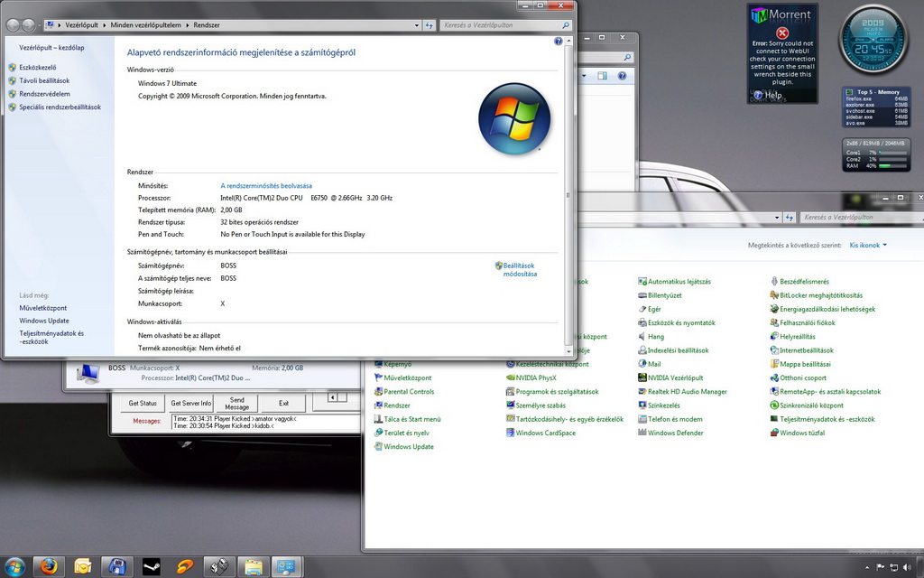Click the System window vertical scrollbar down arrow

568,351
